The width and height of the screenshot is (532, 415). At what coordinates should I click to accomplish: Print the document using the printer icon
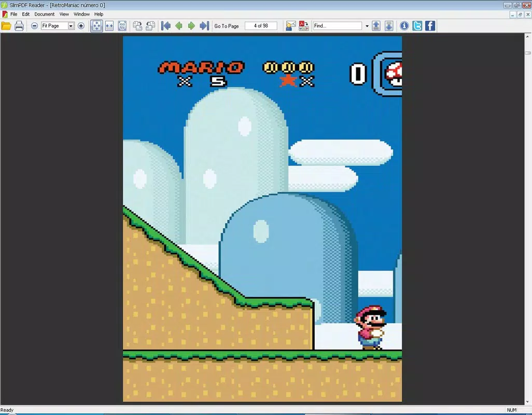19,26
